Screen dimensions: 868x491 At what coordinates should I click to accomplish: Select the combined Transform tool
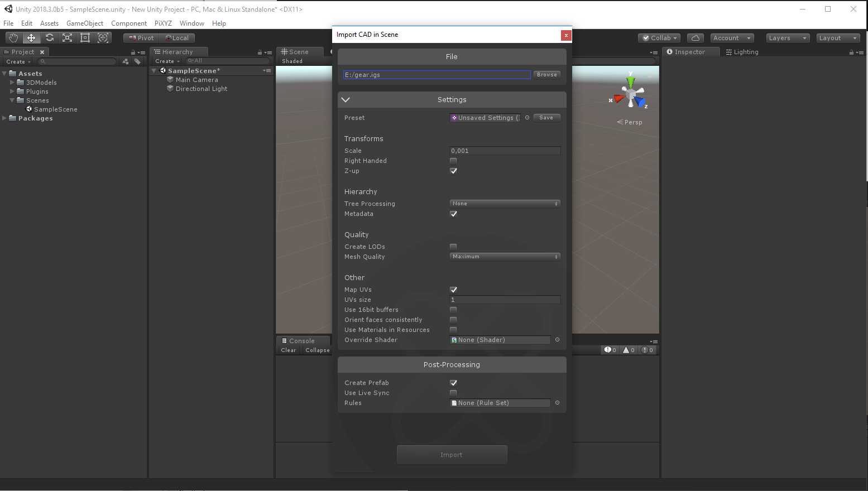(x=103, y=37)
